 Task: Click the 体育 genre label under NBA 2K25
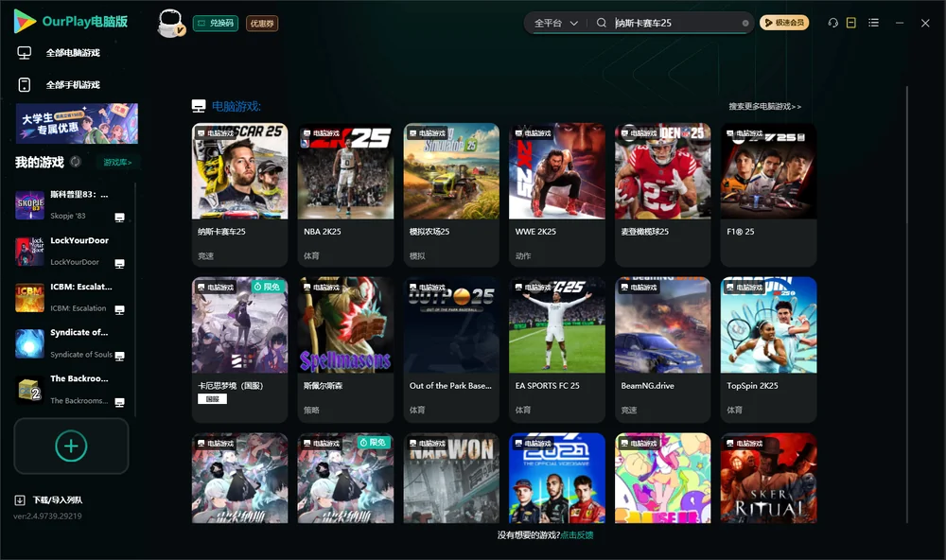[311, 255]
